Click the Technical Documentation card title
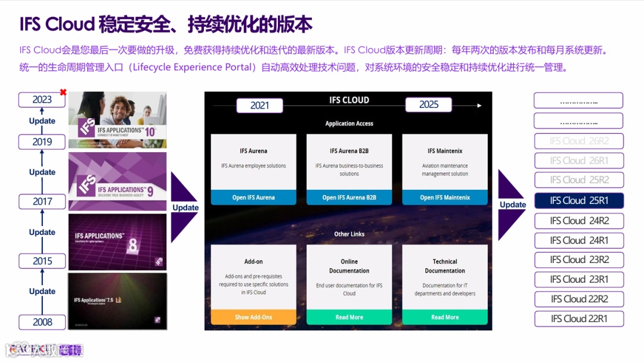Viewport: 644px width, 362px height. [x=445, y=266]
